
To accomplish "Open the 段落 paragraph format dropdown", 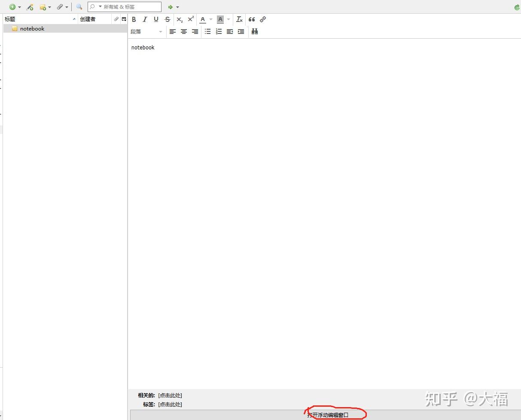I will [147, 31].
